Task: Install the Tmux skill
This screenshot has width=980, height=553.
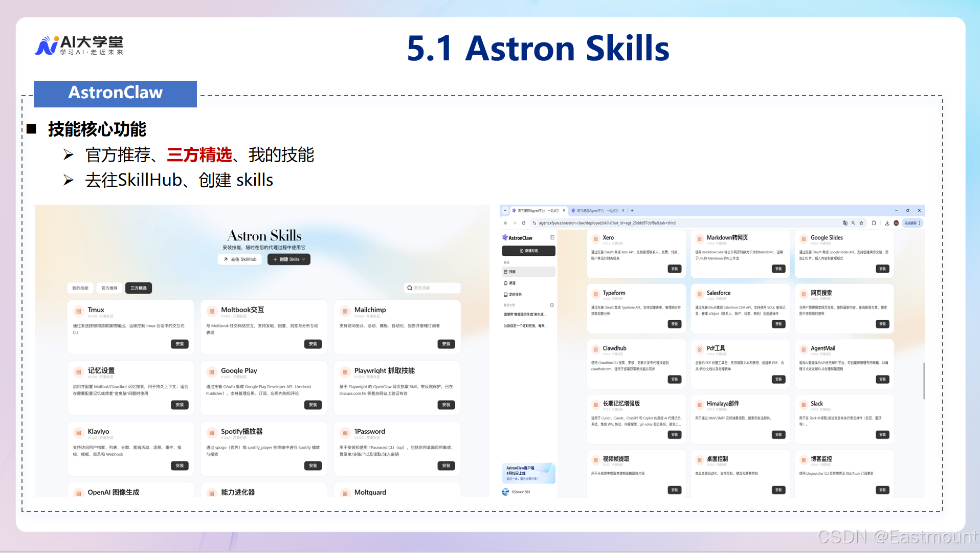Action: point(180,344)
